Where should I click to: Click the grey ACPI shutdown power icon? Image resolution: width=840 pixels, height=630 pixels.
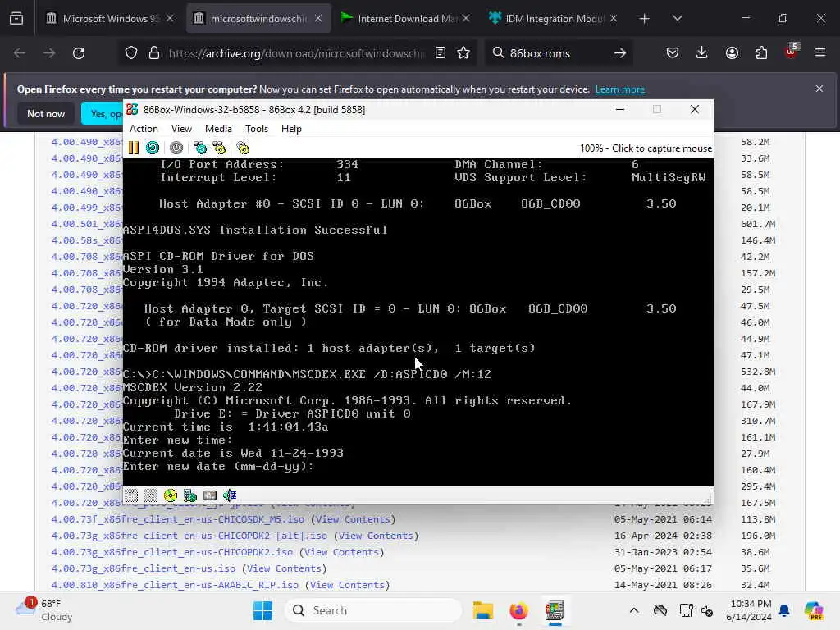point(176,148)
